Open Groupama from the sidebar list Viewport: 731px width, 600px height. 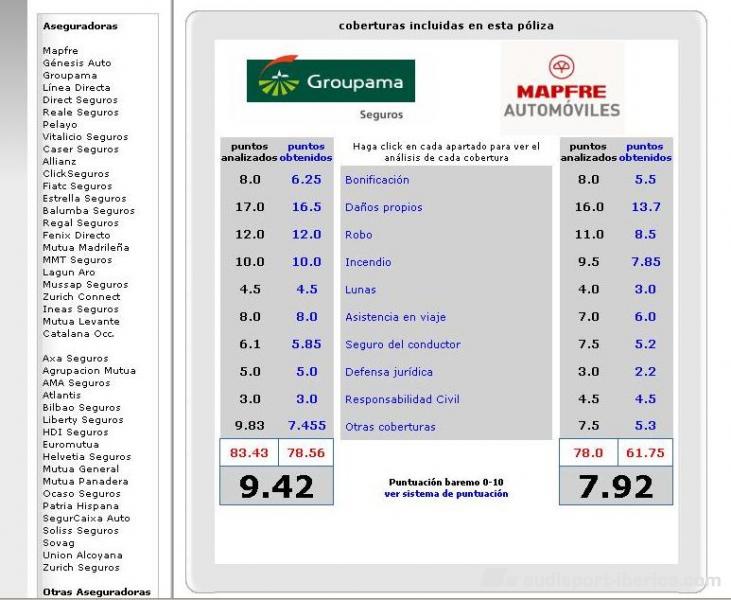click(70, 75)
